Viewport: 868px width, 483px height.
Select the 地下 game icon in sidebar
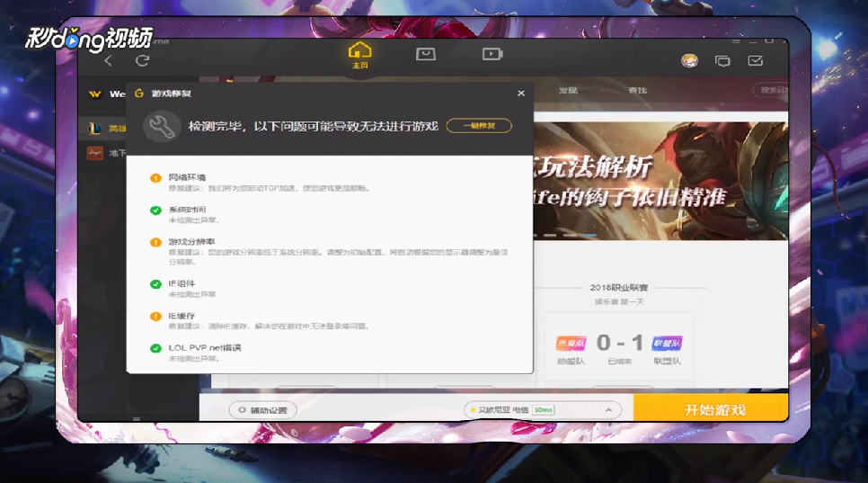[x=95, y=152]
